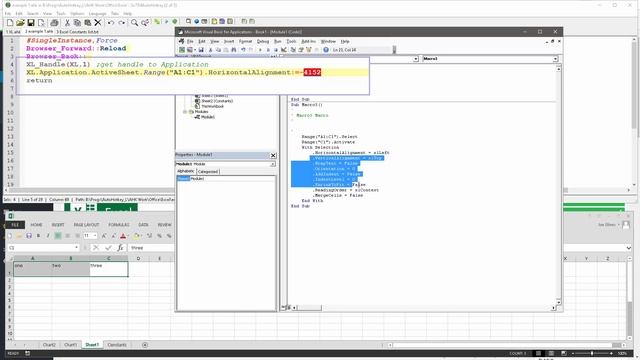Toggle Excel left align highlighted icon
Image resolution: width=640 pixels, height=360 pixels.
[58, 236]
